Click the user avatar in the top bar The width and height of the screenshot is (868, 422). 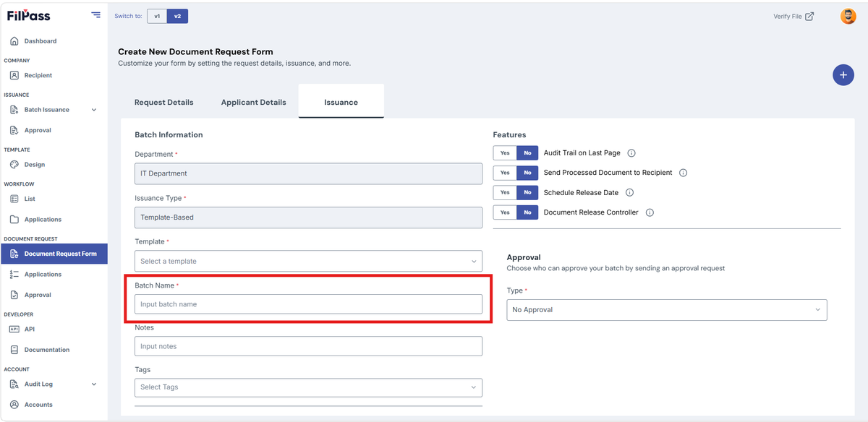pos(848,16)
